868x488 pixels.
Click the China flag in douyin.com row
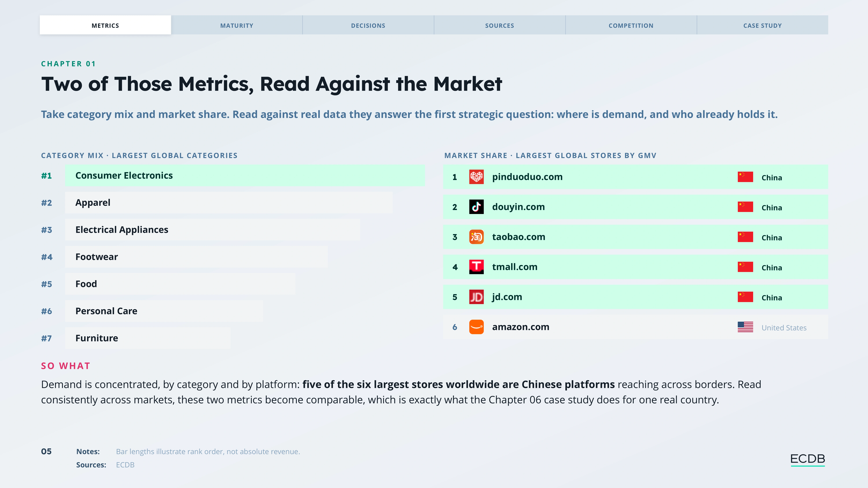745,207
